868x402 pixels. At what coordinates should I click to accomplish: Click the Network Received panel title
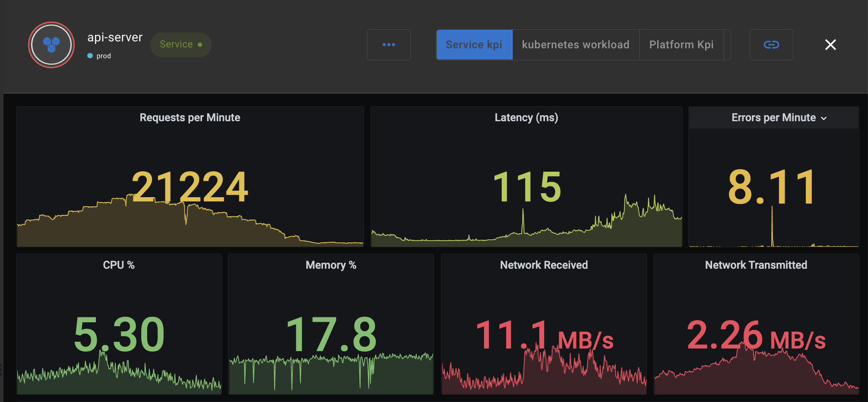[544, 265]
